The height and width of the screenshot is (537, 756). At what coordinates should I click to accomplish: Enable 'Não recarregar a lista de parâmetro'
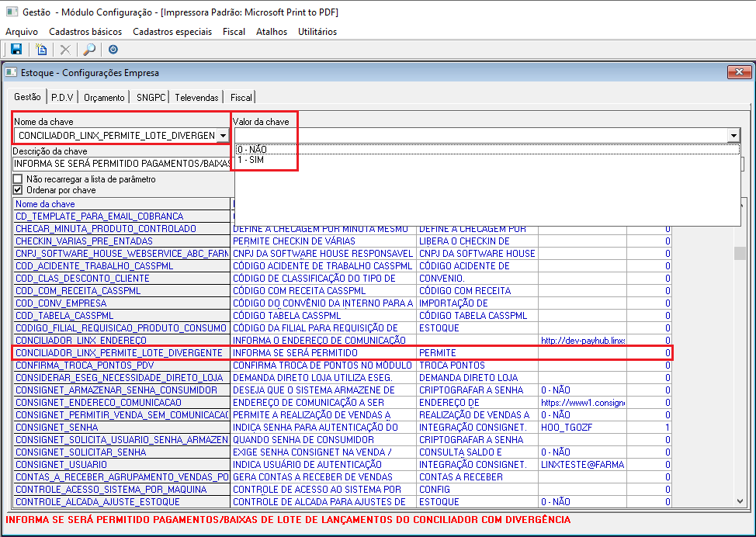click(x=18, y=179)
